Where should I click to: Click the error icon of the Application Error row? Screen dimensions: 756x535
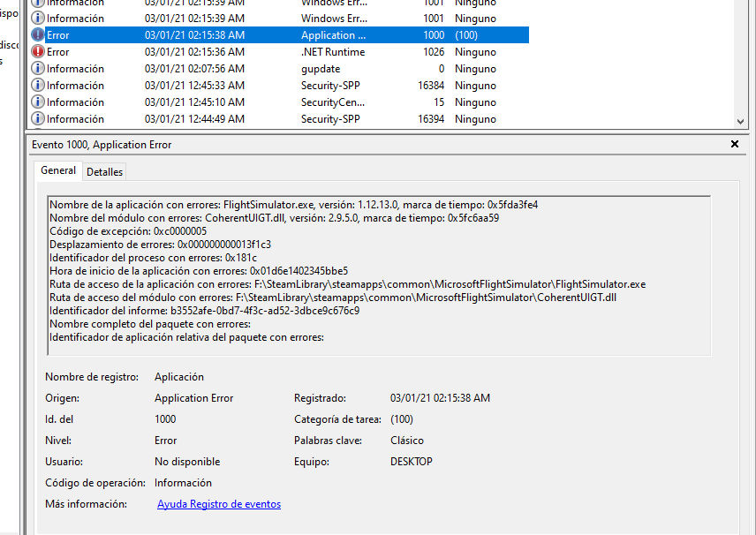[38, 34]
